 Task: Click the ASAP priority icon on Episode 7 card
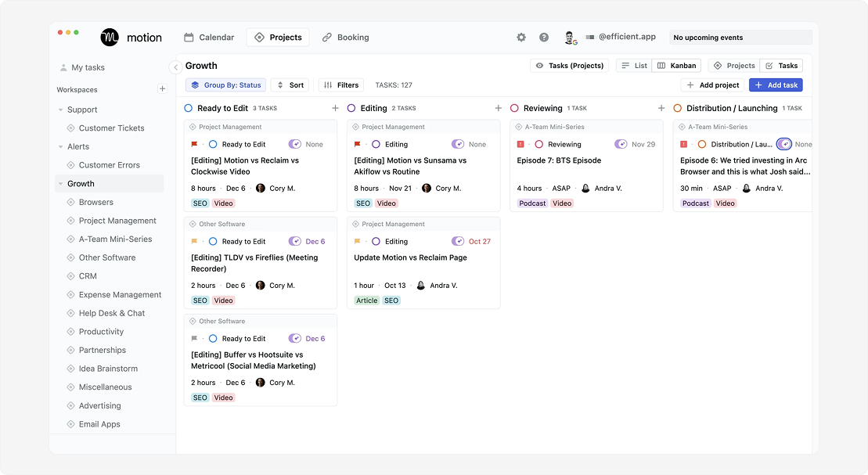(520, 144)
